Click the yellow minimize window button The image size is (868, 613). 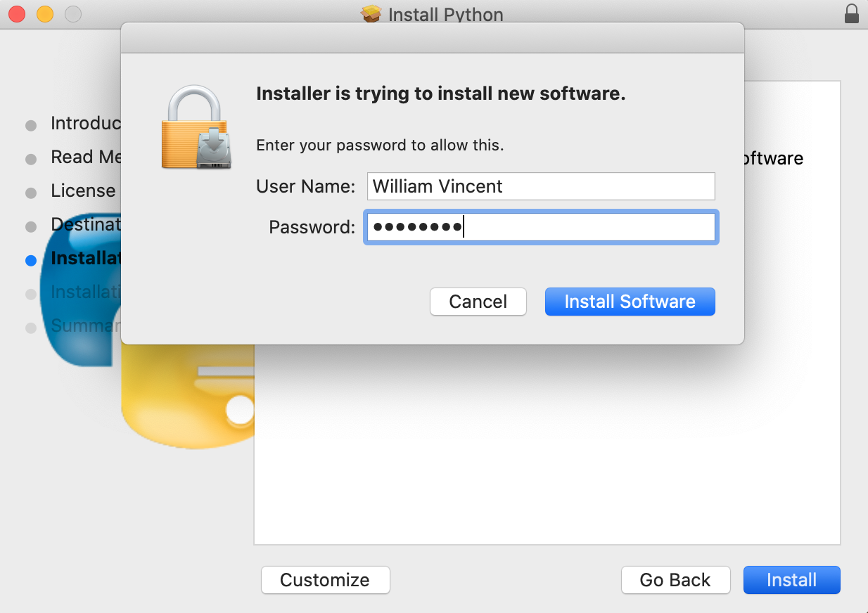(x=45, y=13)
